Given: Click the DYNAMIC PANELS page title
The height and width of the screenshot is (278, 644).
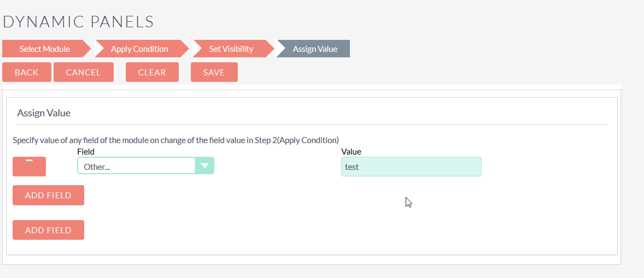Looking at the screenshot, I should coord(78,22).
